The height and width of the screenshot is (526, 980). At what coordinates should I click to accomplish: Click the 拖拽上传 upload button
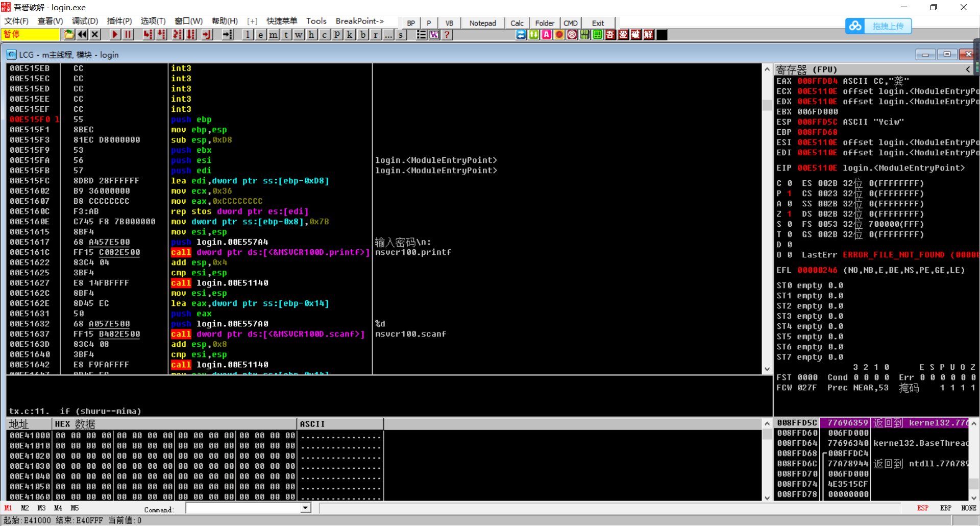click(x=888, y=26)
